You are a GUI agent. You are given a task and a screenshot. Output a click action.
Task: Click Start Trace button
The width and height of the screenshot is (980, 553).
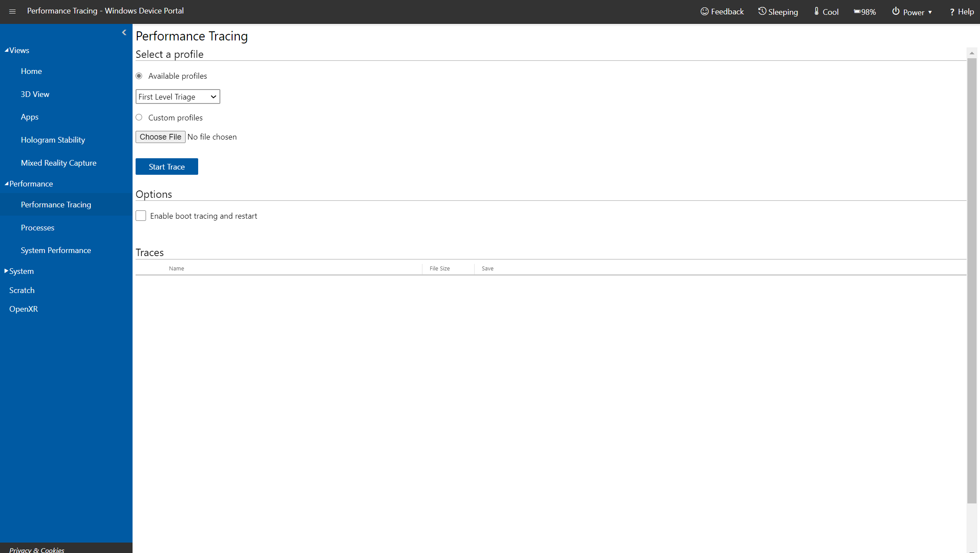click(166, 167)
